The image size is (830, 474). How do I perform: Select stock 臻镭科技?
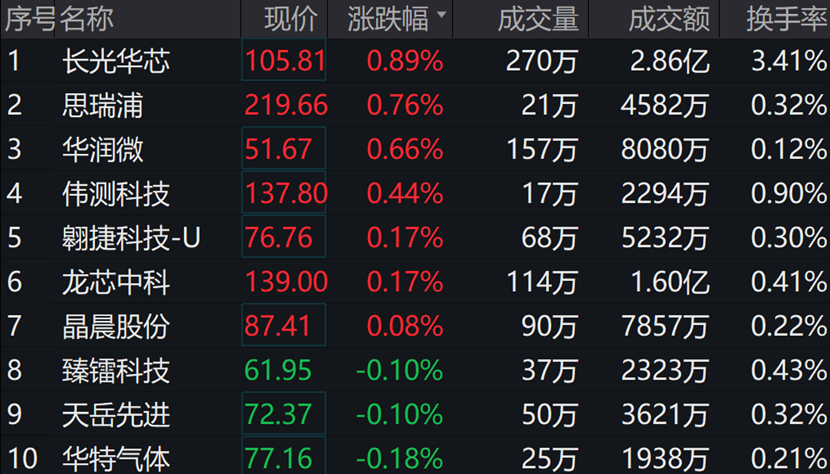tap(116, 370)
